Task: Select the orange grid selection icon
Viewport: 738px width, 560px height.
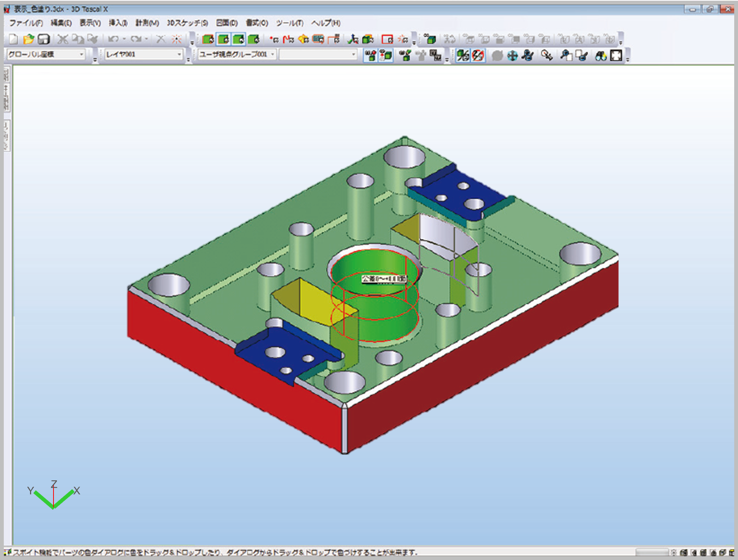Action: [x=319, y=39]
